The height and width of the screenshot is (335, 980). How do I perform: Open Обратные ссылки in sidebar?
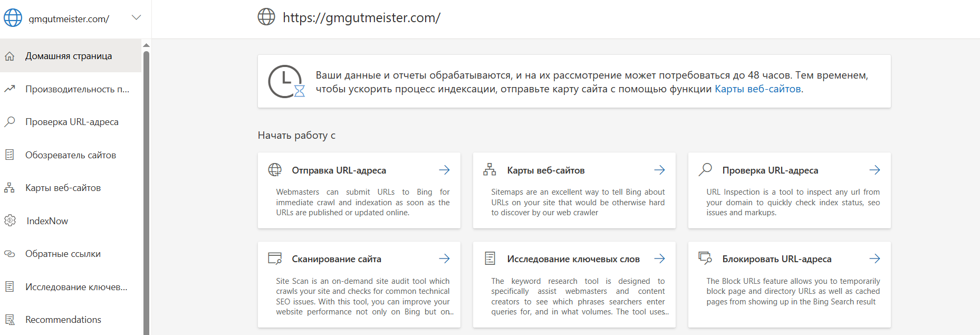point(71,254)
